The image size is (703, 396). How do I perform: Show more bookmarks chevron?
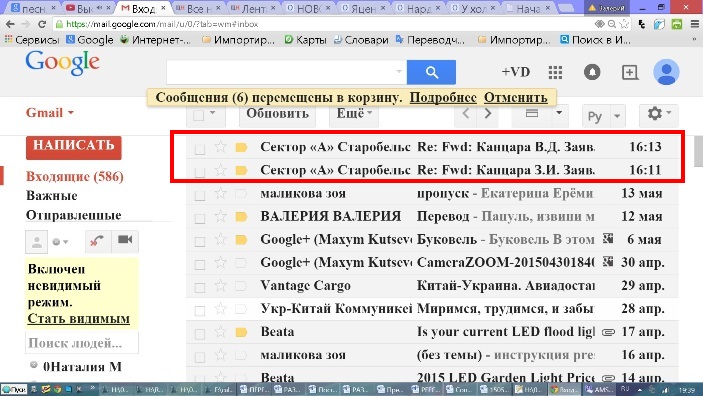(x=694, y=40)
